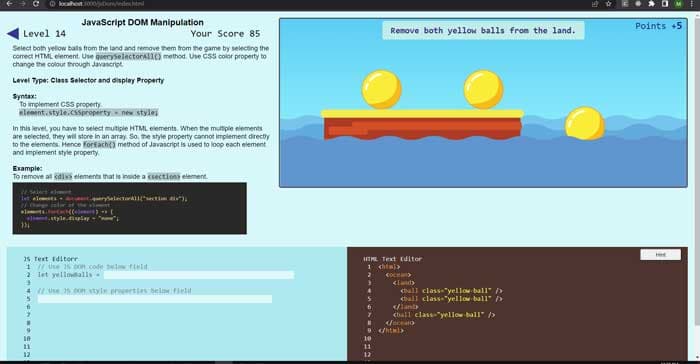Viewport: 700px width, 364px height.
Task: Click the "Use JS DOM style properties" comment
Action: pyautogui.click(x=114, y=291)
